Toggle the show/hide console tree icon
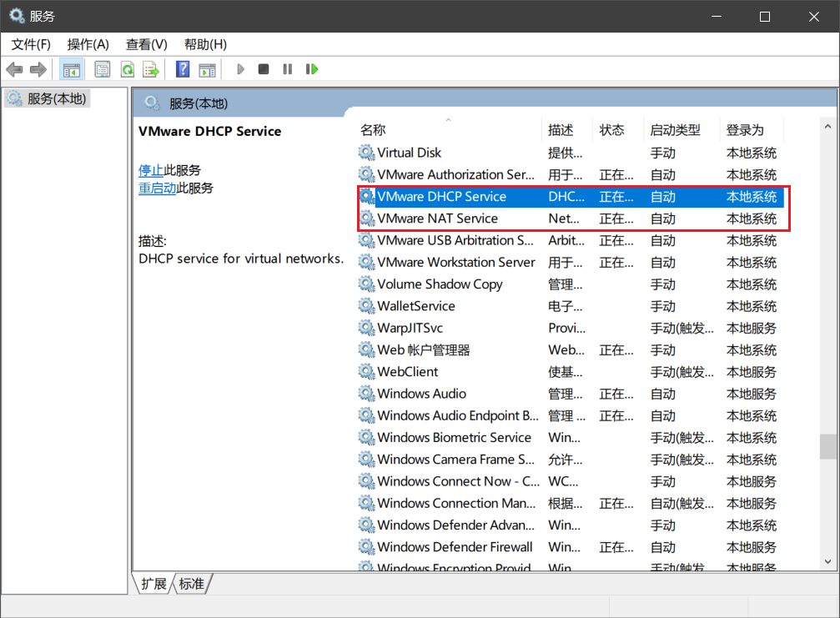Viewport: 840px width, 618px height. [71, 69]
